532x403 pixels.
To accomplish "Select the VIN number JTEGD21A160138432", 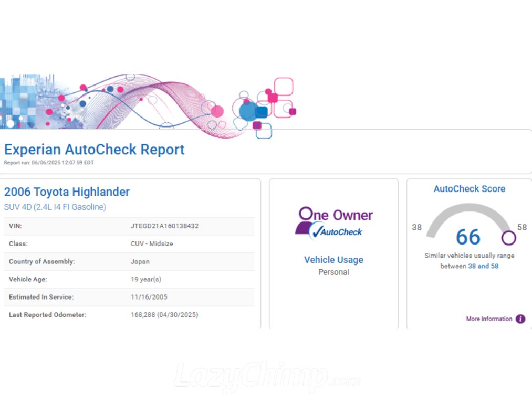I will pyautogui.click(x=164, y=226).
